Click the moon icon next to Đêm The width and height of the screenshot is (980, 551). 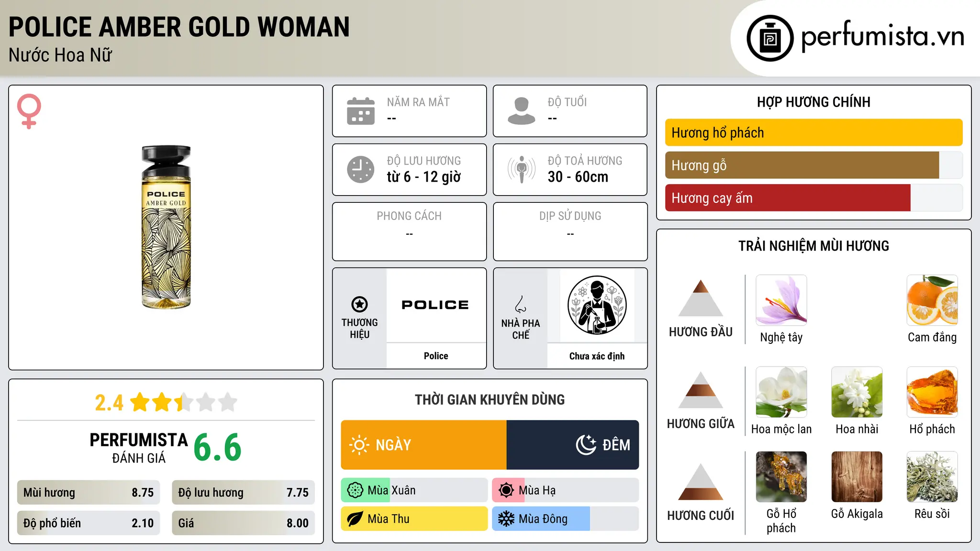(586, 445)
